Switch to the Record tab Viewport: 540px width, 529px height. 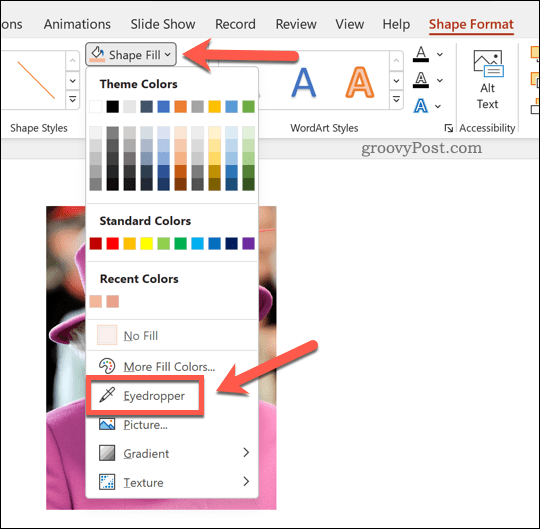pos(235,24)
